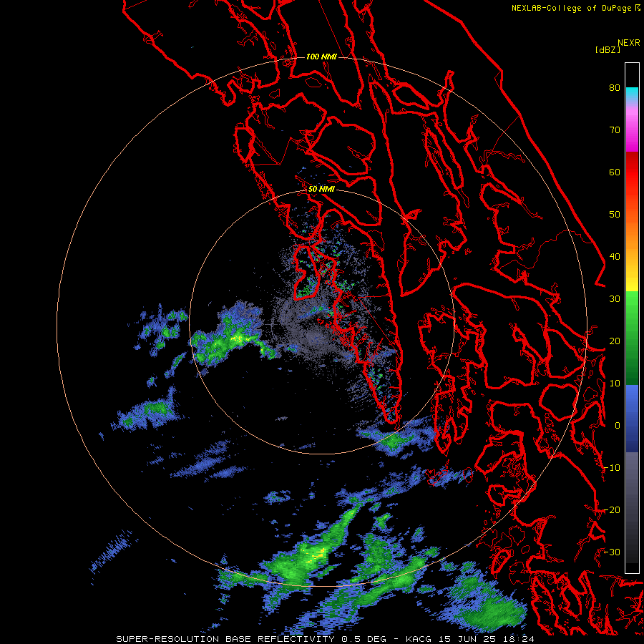This screenshot has width=644, height=644.
Task: Click the -20 value on the dBZ scale
Action: pos(612,509)
